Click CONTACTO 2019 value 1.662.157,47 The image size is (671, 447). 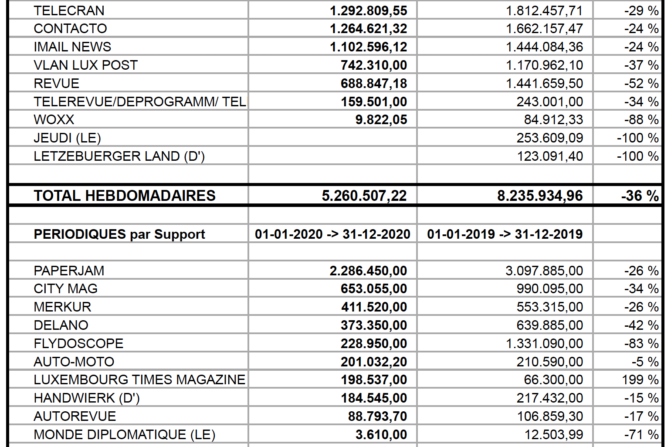click(544, 29)
